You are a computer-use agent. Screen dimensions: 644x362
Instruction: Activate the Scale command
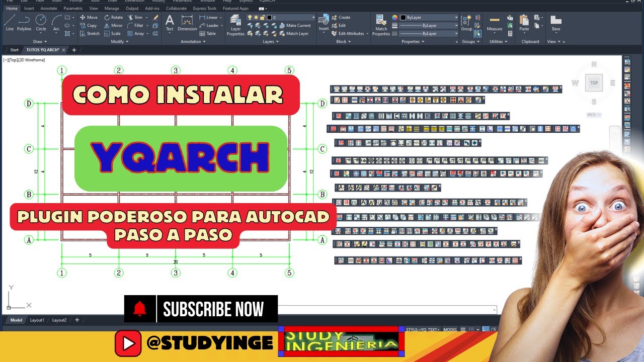112,34
